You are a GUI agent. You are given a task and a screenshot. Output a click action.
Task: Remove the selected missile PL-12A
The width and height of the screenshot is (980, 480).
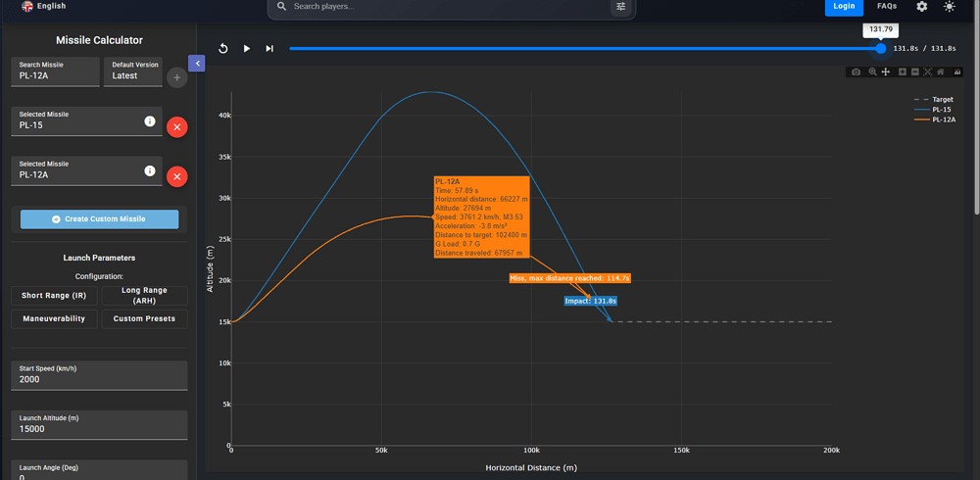176,177
